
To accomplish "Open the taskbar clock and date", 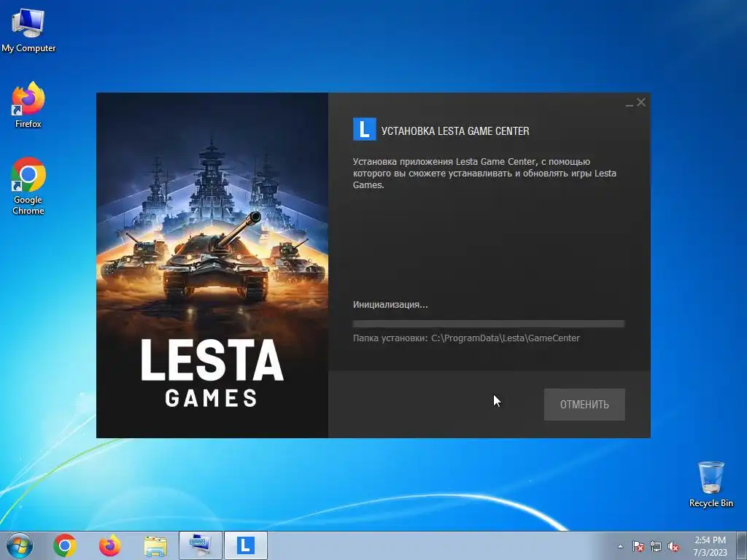I will [710, 546].
